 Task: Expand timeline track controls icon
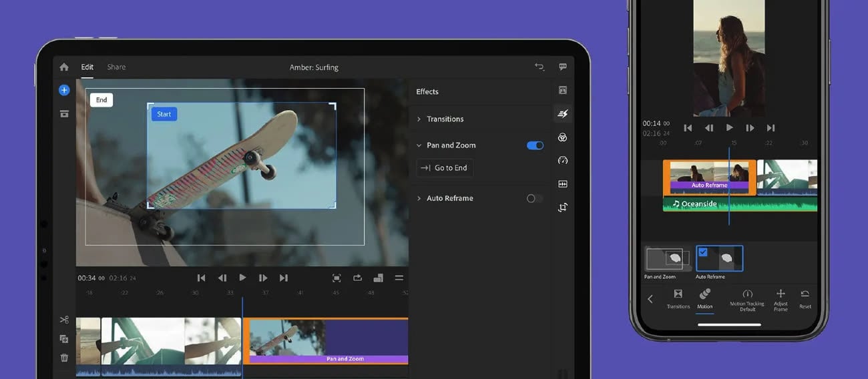(399, 278)
